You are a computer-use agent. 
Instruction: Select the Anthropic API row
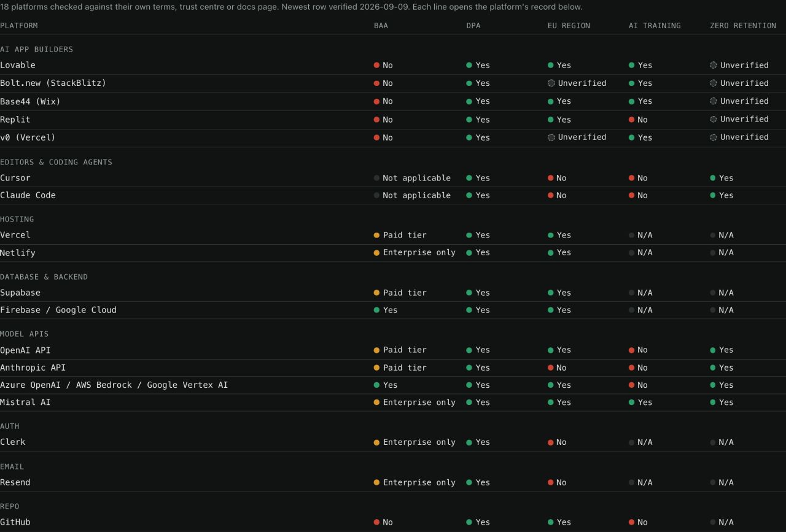pyautogui.click(x=393, y=368)
